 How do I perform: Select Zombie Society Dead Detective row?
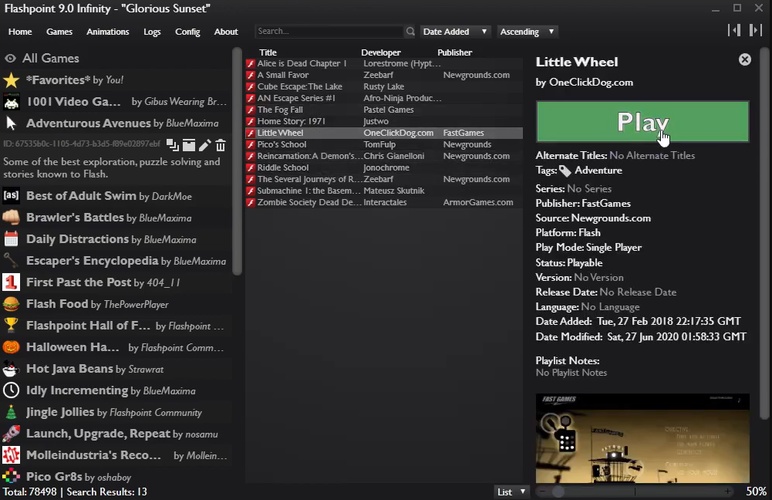coord(384,202)
